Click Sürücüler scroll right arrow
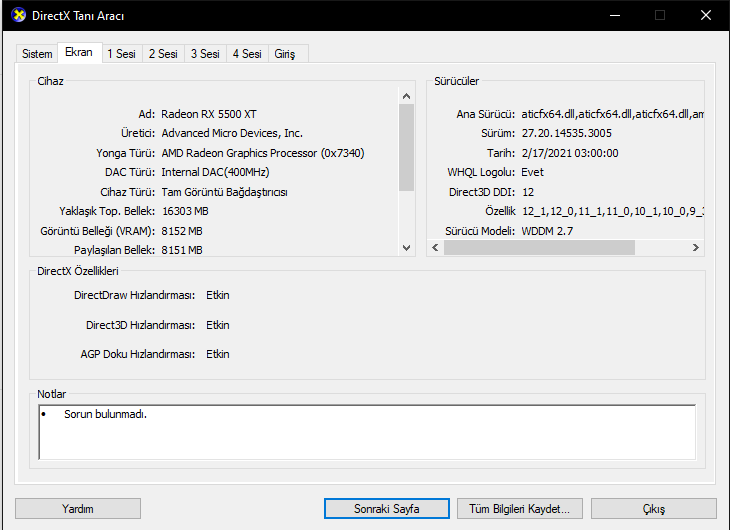 pos(696,247)
